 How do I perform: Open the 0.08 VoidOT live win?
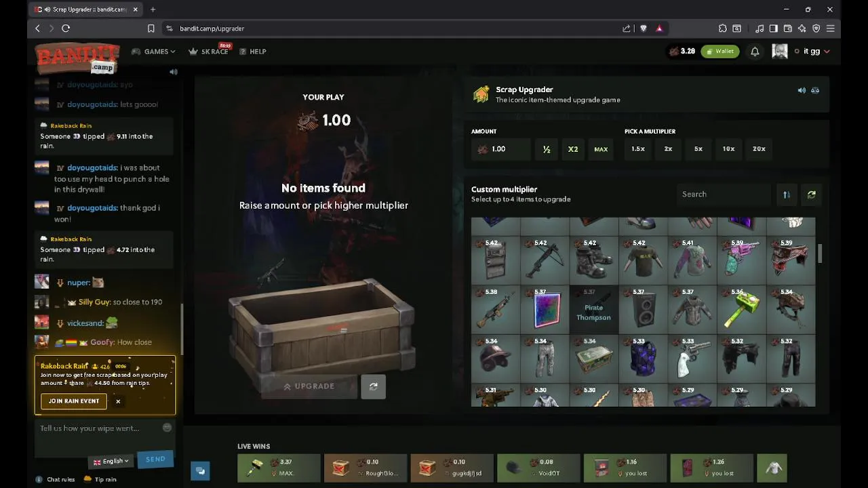click(x=538, y=468)
